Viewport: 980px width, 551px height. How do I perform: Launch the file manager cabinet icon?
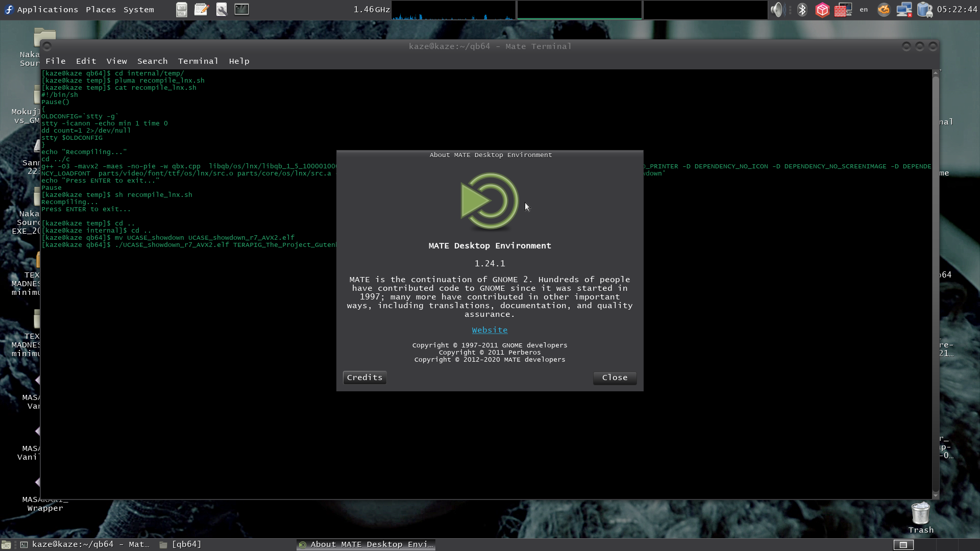pyautogui.click(x=182, y=9)
